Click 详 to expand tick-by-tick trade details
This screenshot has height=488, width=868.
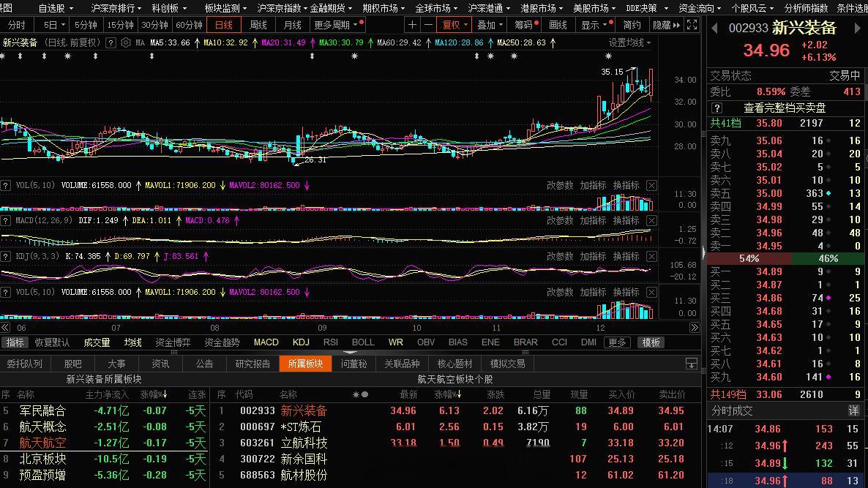854,410
